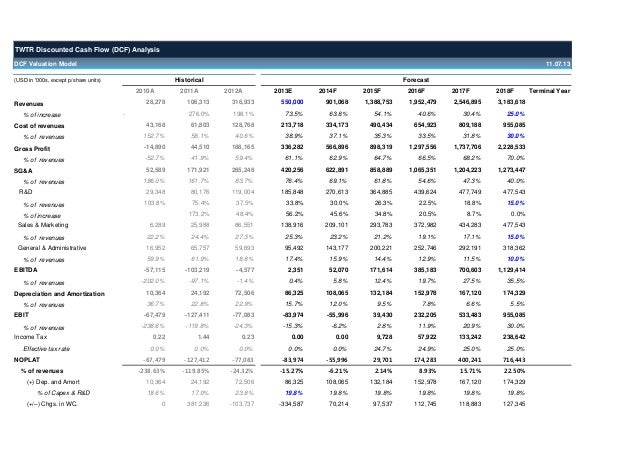
Task: Click the blue 2013E revenue value '550,000'
Action: coord(292,102)
